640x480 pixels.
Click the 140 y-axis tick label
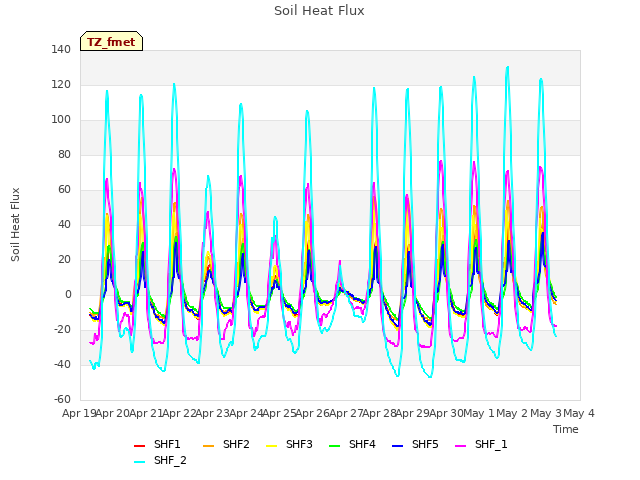[61, 50]
